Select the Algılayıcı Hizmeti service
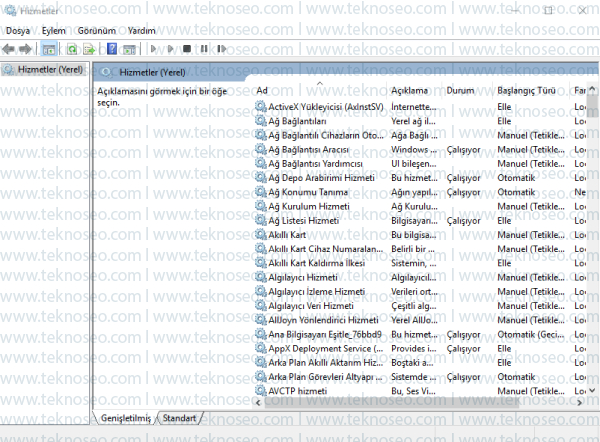Screen dimensions: 600x442 coord(303,277)
